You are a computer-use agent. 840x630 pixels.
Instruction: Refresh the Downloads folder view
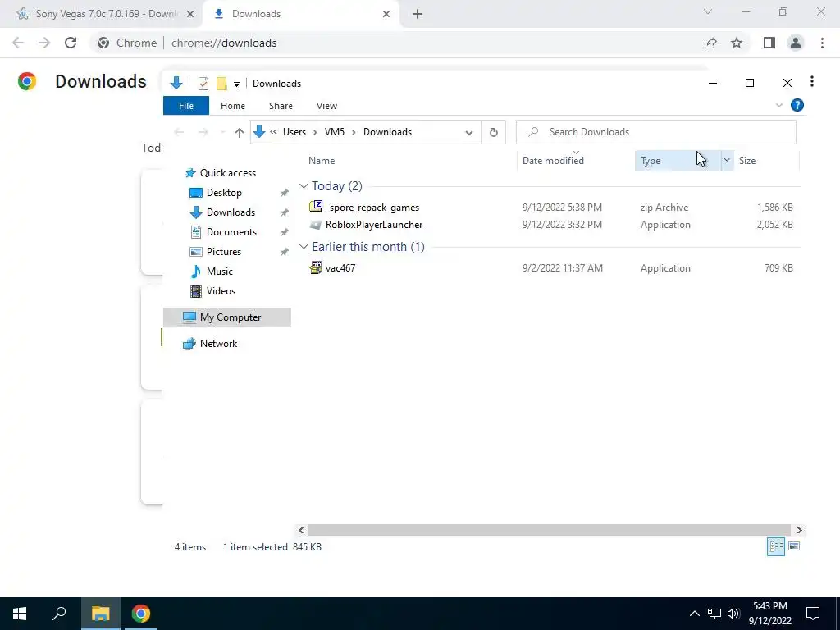coord(493,132)
